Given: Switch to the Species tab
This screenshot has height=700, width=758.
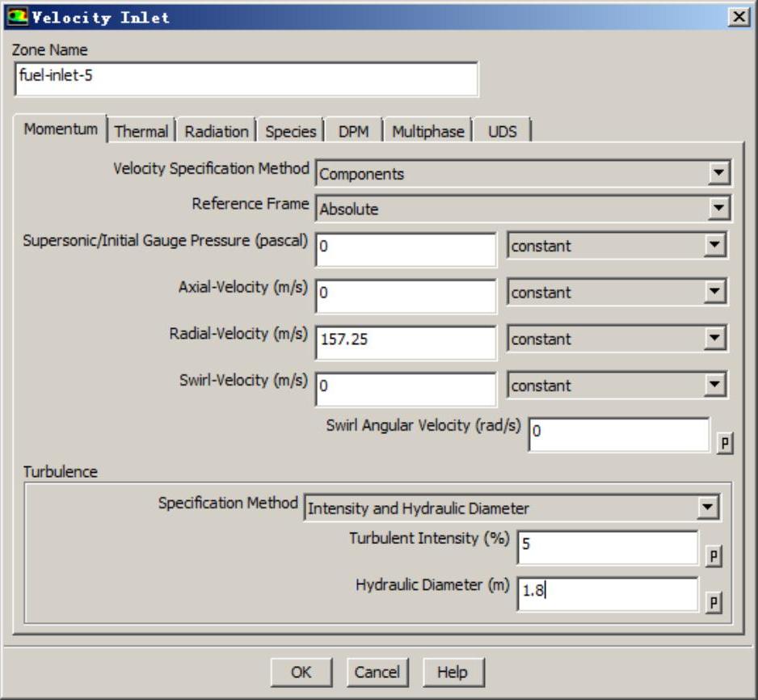Looking at the screenshot, I should pos(291,131).
